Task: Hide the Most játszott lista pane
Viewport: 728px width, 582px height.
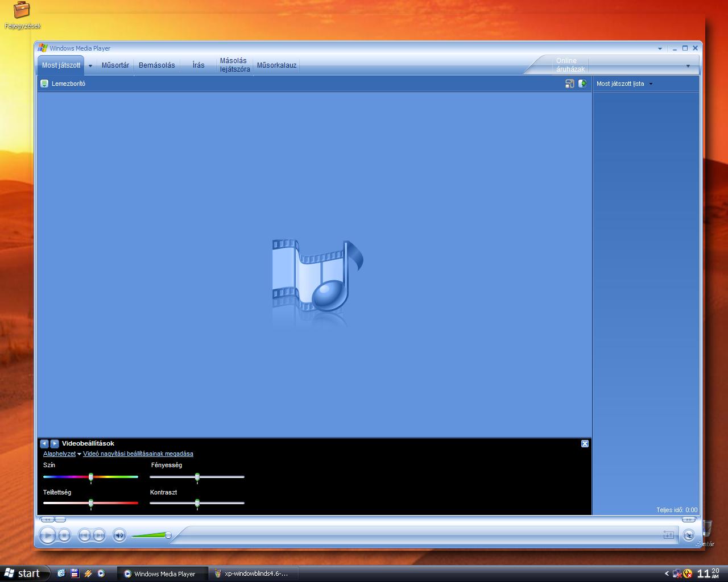Action: point(582,84)
